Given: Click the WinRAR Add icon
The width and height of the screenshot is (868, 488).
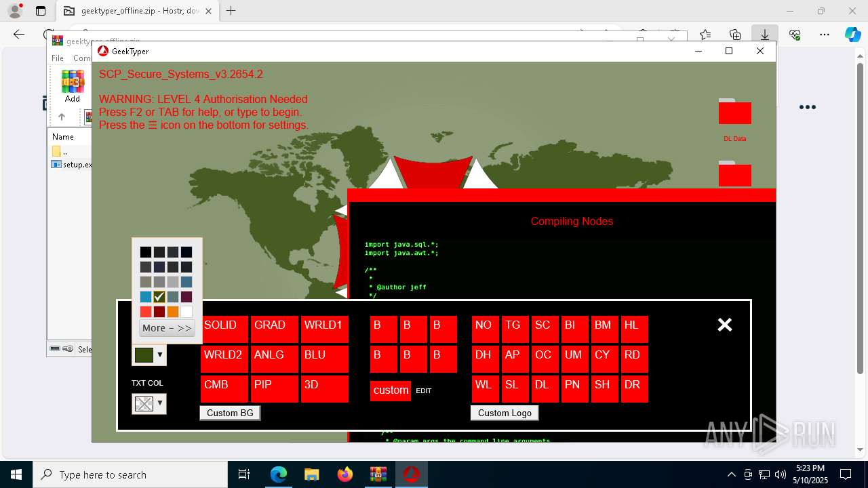Looking at the screenshot, I should pos(73,87).
